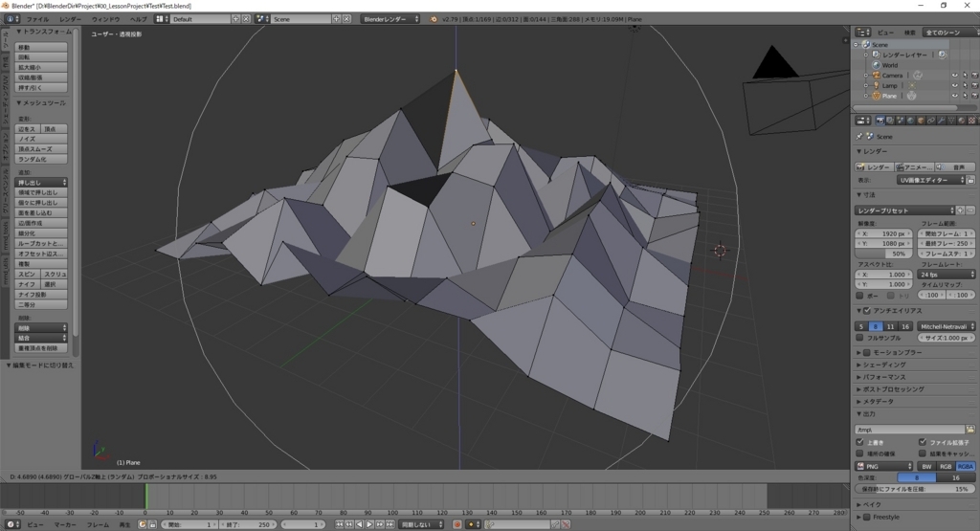Open the 押し出し dropdown

(x=40, y=183)
